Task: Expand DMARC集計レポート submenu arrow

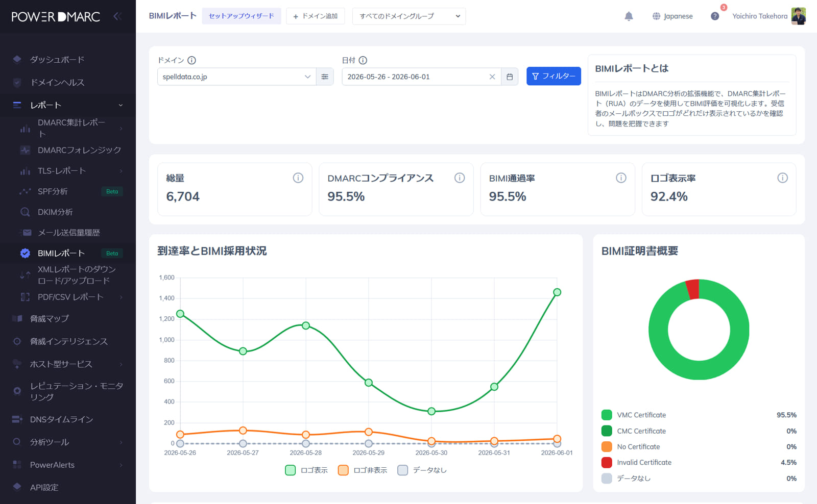Action: pyautogui.click(x=121, y=128)
